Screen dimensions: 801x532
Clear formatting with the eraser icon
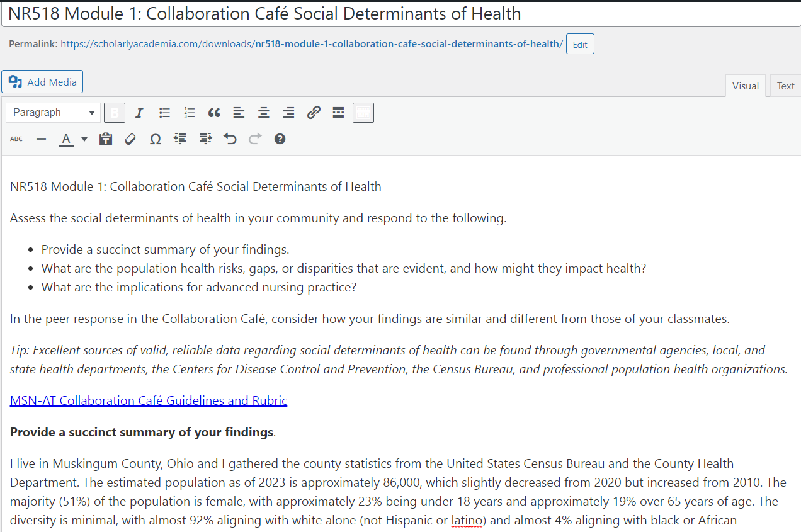[x=130, y=139]
